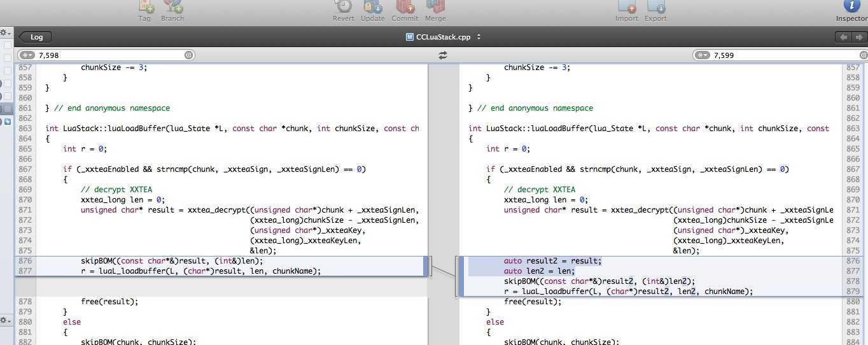Image resolution: width=868 pixels, height=345 pixels.
Task: Click line number 879 in right gutter
Action: 854,292
